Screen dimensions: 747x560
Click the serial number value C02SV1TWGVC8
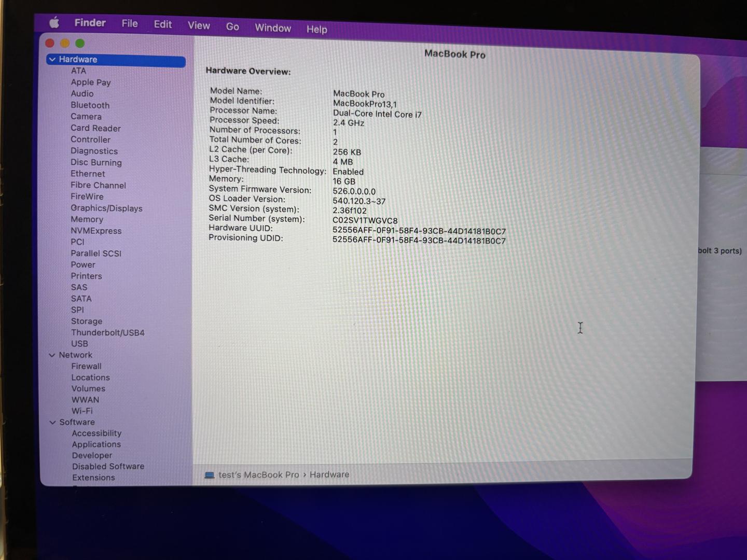[x=365, y=220]
